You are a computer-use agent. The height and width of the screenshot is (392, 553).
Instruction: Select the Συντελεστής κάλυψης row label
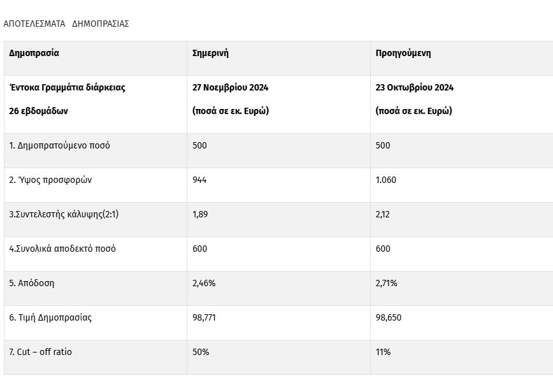(x=64, y=214)
